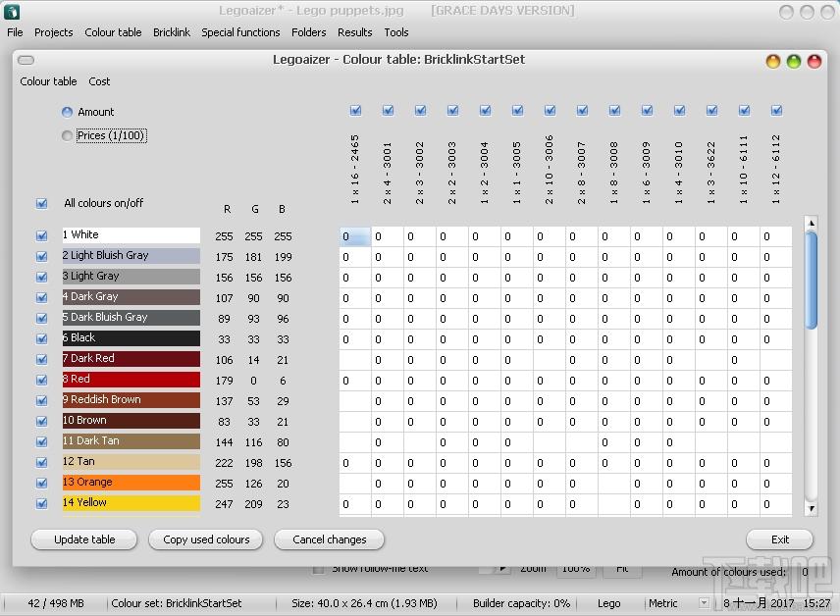Click the 2 x 10 - 3006 column header
This screenshot has width=840, height=616.
(550, 170)
